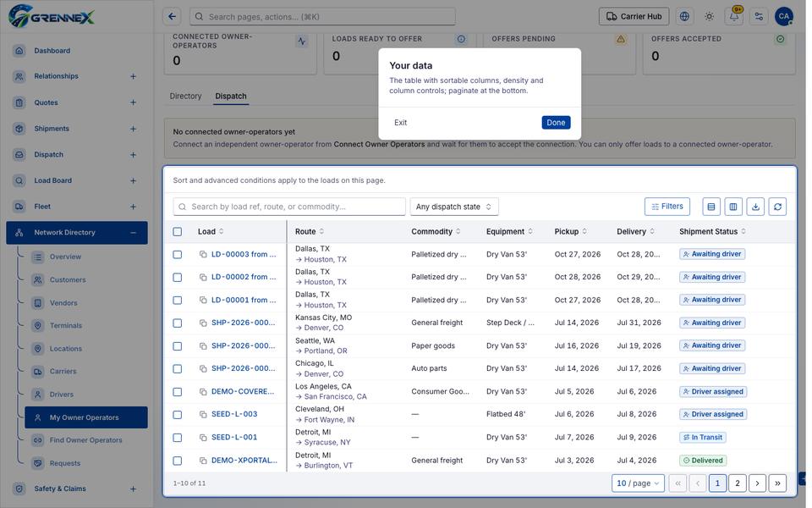Go to page 2 of loads
This screenshot has width=812, height=508.
(x=738, y=483)
